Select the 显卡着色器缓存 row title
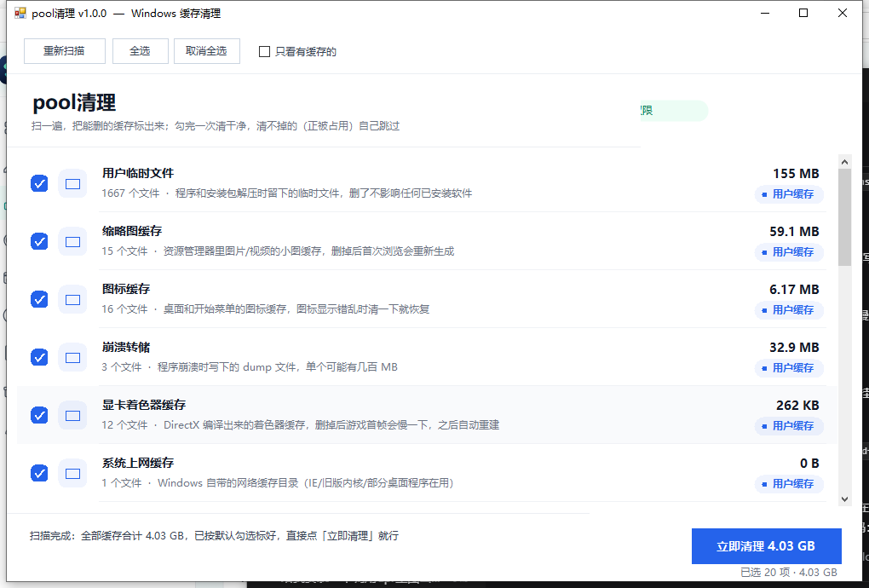 pyautogui.click(x=144, y=405)
